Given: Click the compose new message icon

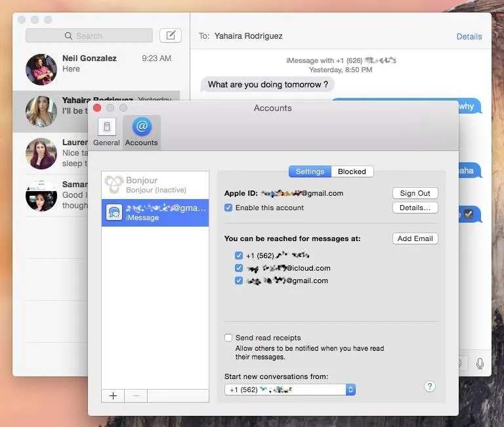Looking at the screenshot, I should [x=171, y=35].
